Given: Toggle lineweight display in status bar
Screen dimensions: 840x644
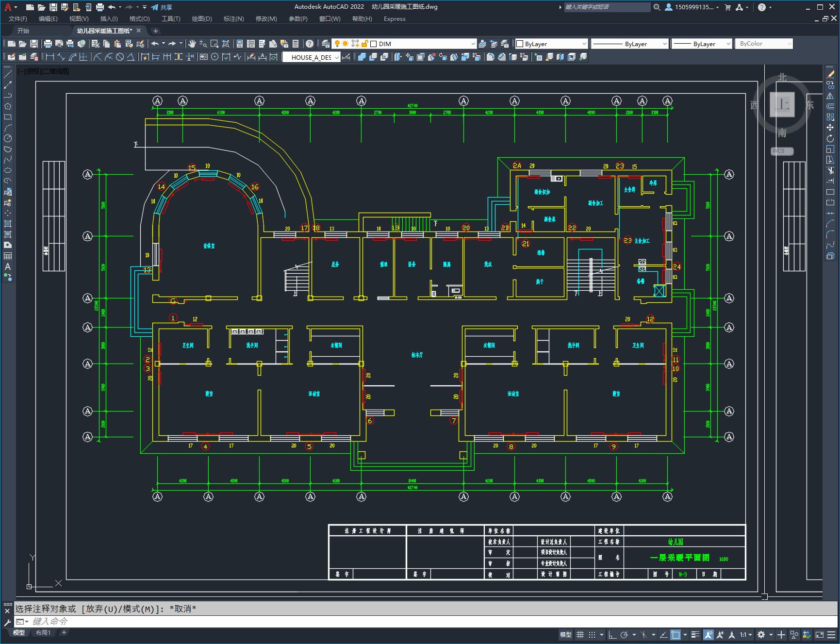Looking at the screenshot, I should pyautogui.click(x=695, y=634).
